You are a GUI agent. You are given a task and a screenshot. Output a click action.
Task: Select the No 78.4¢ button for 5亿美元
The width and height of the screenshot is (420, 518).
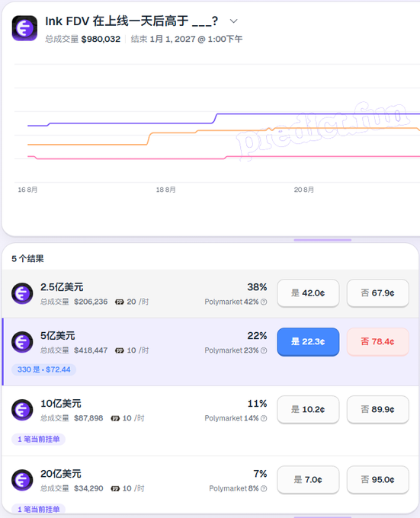coord(378,341)
